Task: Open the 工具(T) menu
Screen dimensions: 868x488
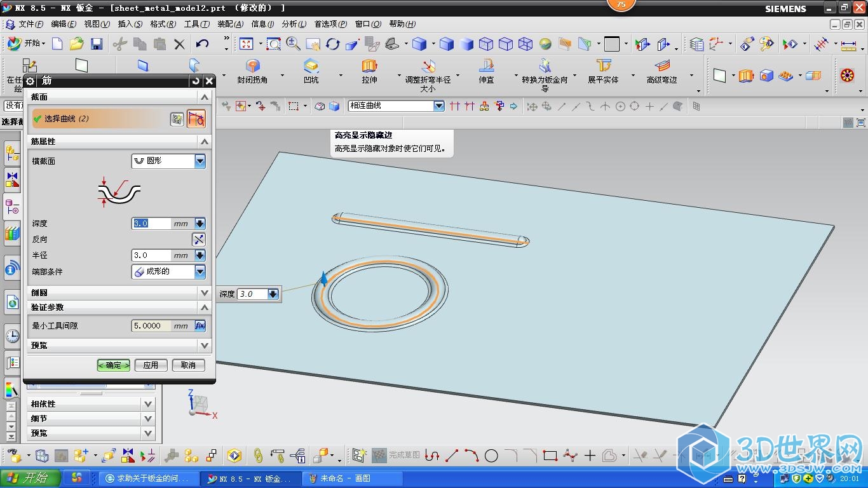Action: [197, 24]
